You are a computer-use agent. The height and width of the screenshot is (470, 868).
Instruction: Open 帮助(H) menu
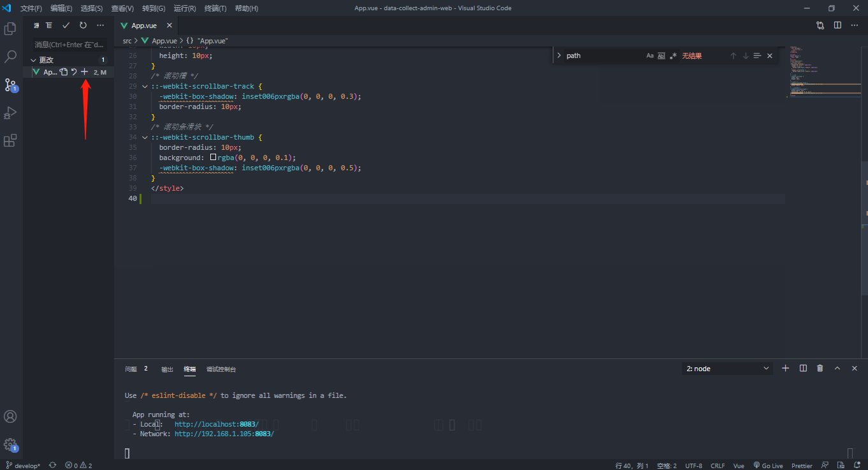click(x=247, y=8)
